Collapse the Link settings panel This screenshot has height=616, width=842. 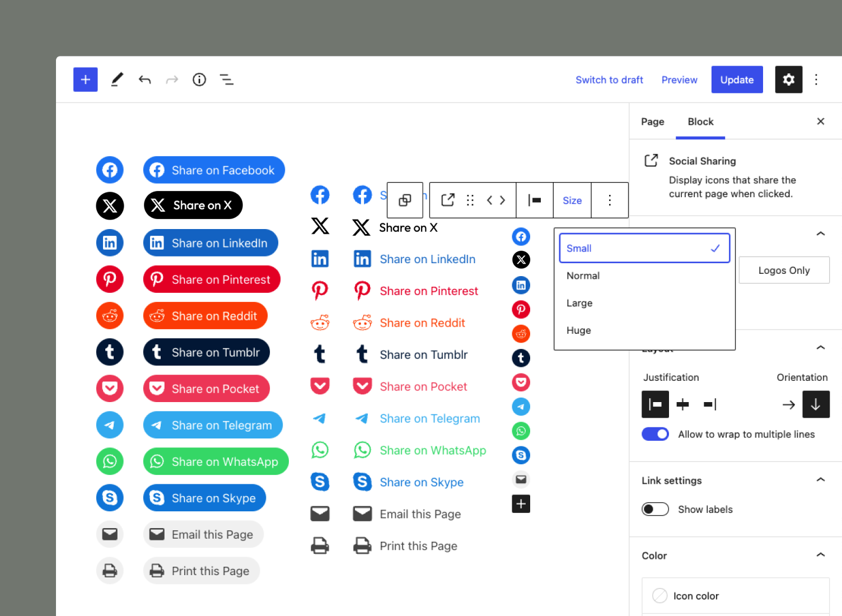click(820, 480)
